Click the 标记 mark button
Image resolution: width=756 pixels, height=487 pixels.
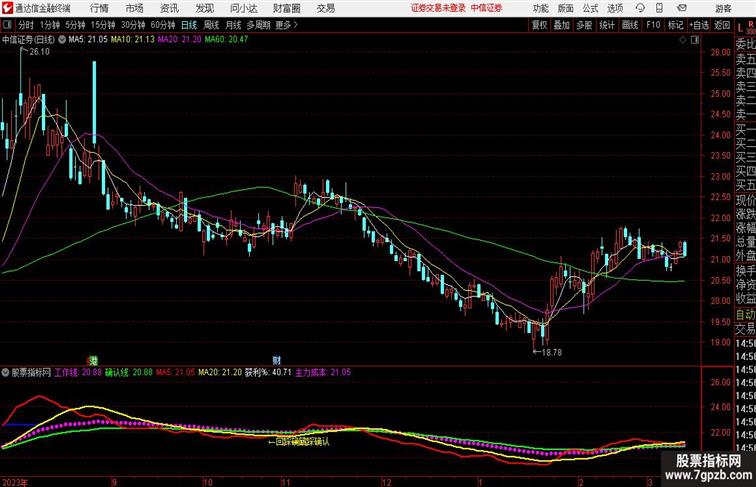click(x=675, y=25)
